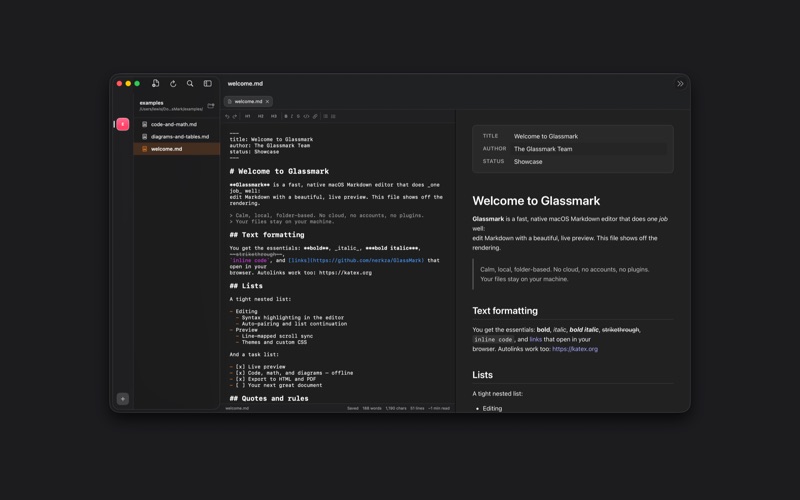Click the 'Showcase' status value
This screenshot has height=500, width=800.
[x=528, y=162]
